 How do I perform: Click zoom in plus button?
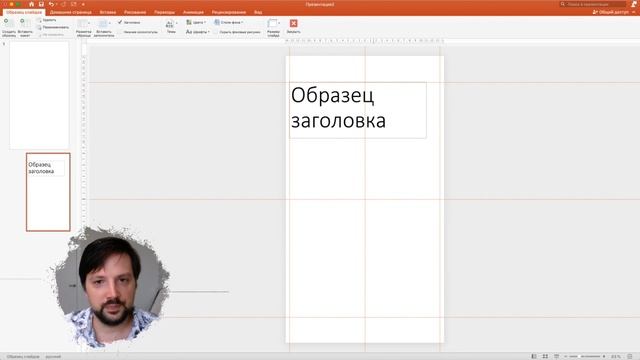[x=604, y=356]
